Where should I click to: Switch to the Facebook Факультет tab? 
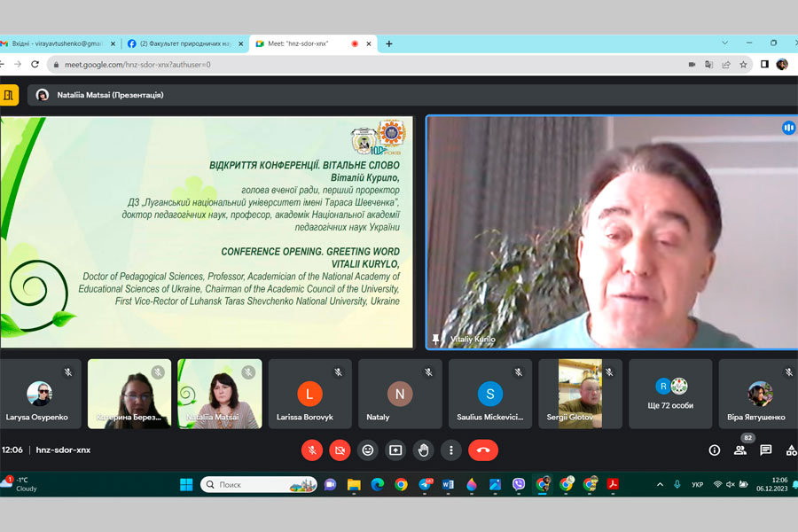185,43
